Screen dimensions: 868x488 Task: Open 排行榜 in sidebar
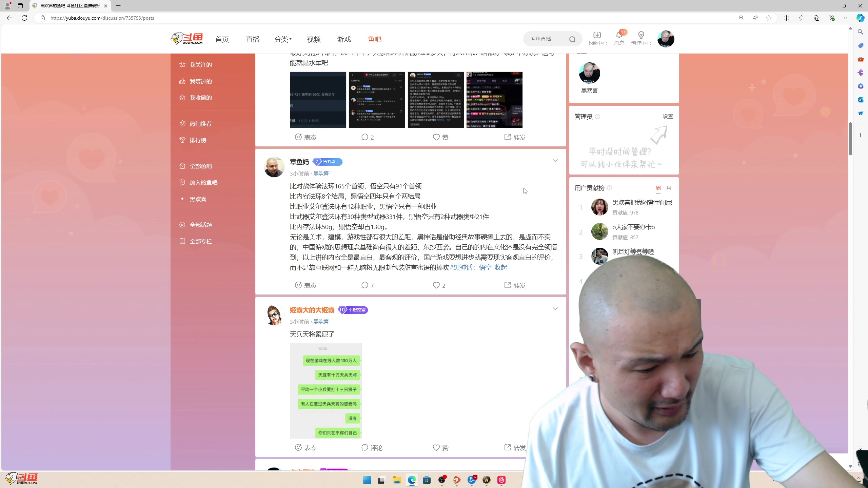coord(193,140)
